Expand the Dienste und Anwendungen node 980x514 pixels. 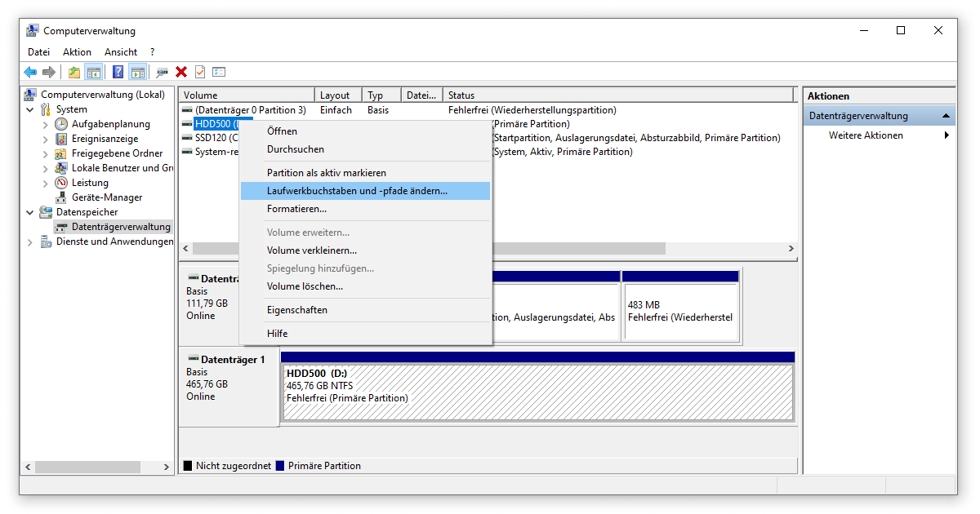coord(30,241)
